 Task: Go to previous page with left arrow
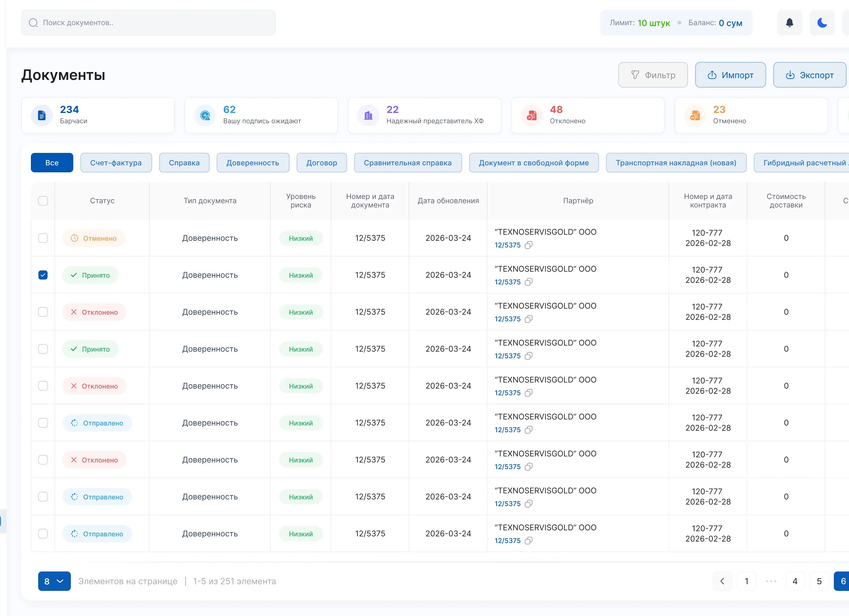coord(722,581)
